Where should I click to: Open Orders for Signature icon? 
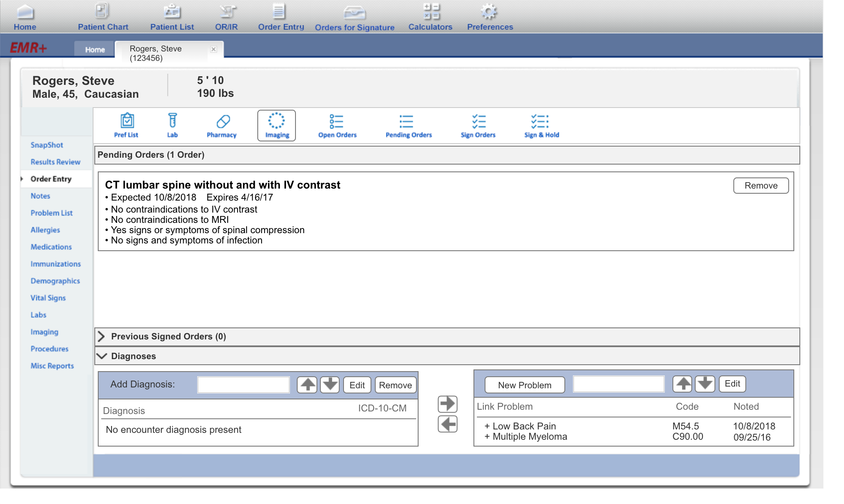[x=355, y=18]
